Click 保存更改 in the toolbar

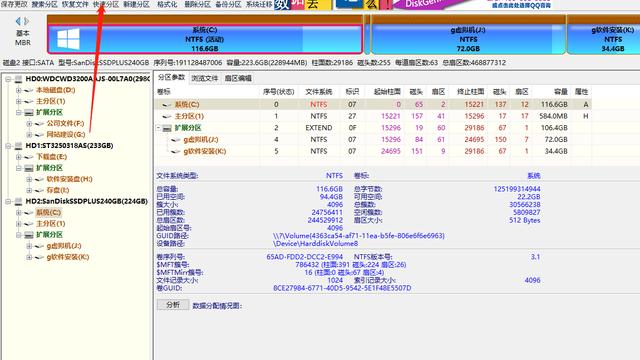click(x=14, y=4)
